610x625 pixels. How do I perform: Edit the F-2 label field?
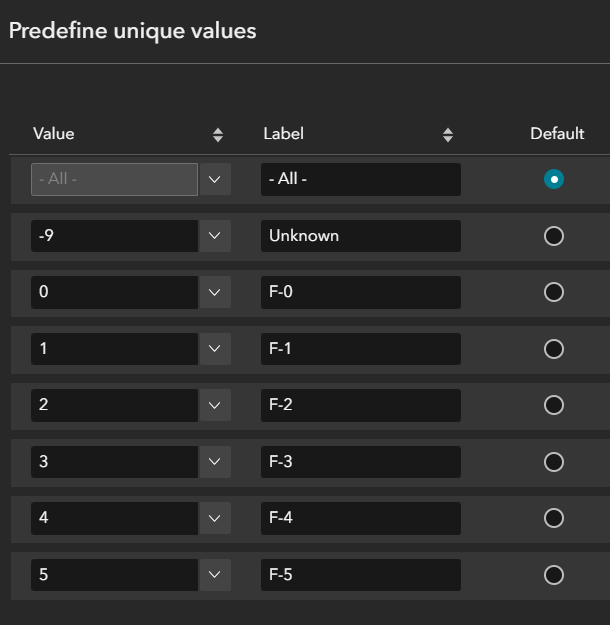pyautogui.click(x=360, y=405)
